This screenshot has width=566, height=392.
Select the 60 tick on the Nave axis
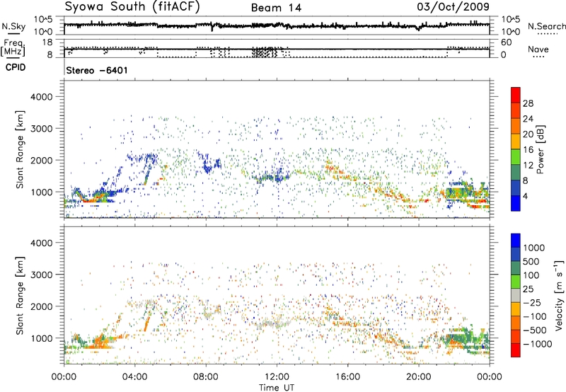506,42
